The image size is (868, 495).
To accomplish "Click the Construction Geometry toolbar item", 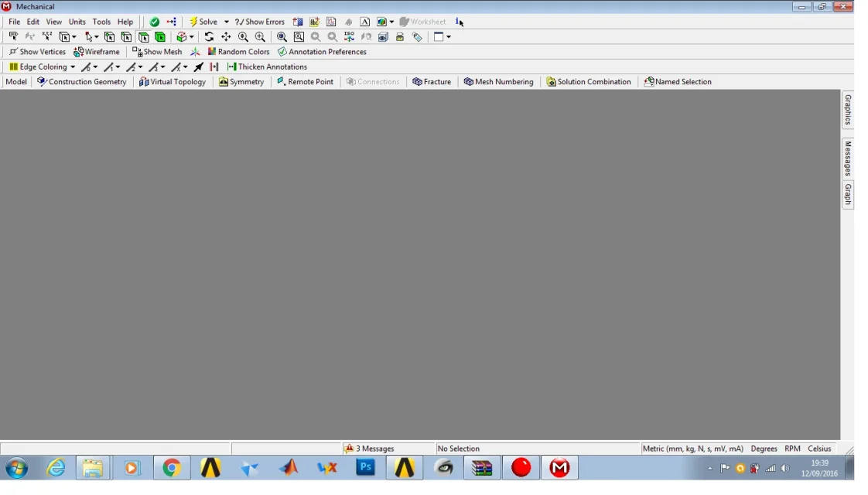I will (83, 83).
